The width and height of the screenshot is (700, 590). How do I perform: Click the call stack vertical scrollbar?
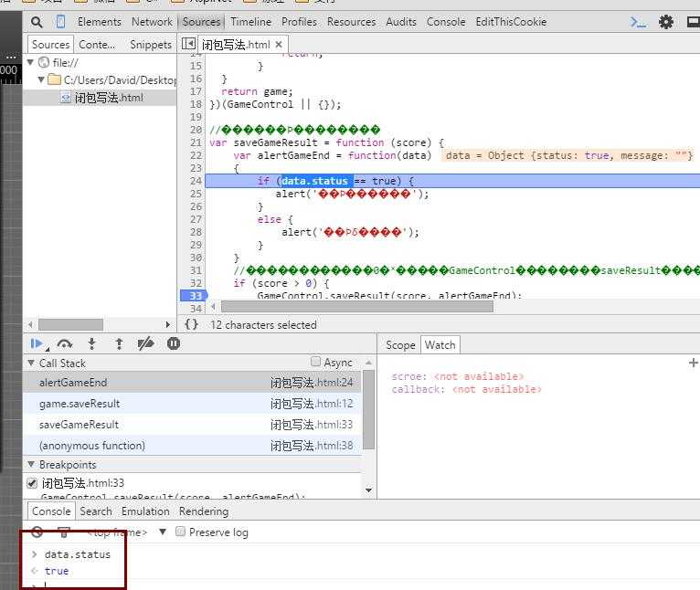coord(368,410)
